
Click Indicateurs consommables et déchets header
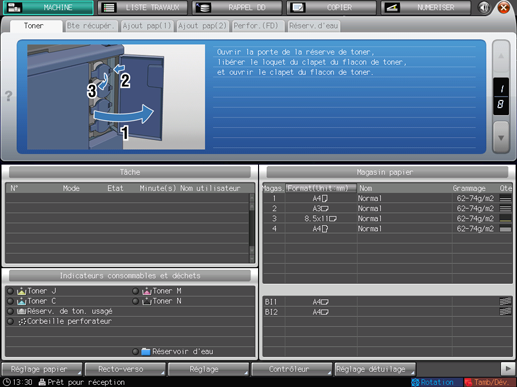pos(130,276)
